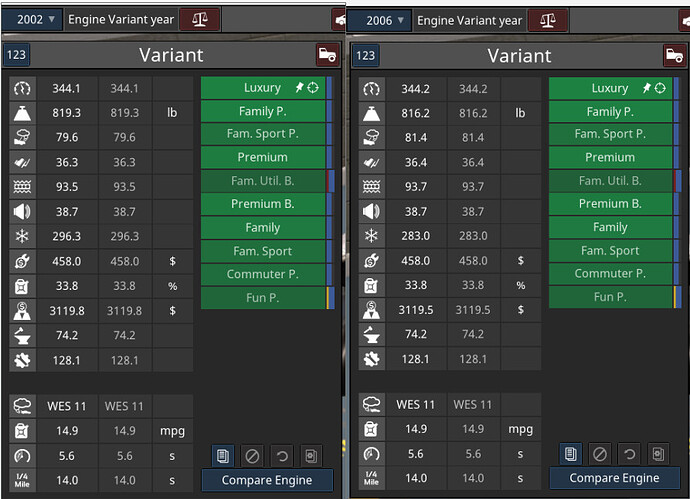This screenshot has height=499, width=690.
Task: Open the 2006 engine variant year dropdown
Action: click(380, 21)
